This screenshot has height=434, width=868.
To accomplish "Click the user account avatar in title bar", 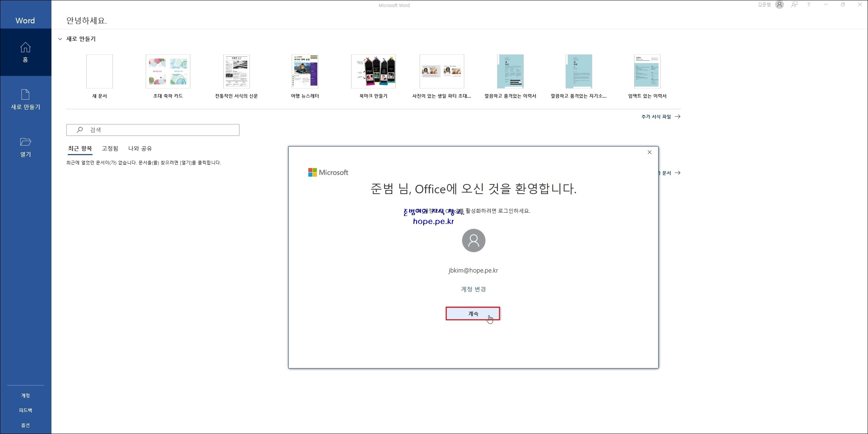I will [x=780, y=5].
